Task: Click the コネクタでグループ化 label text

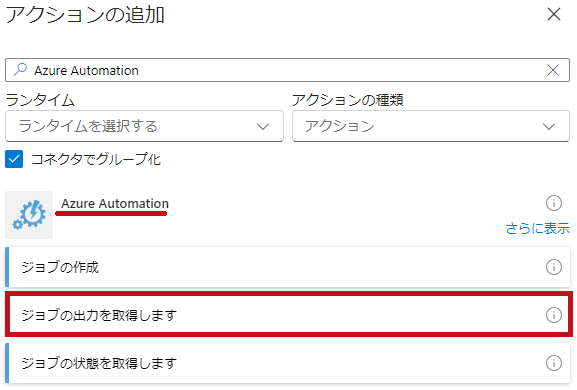Action: coord(96,159)
